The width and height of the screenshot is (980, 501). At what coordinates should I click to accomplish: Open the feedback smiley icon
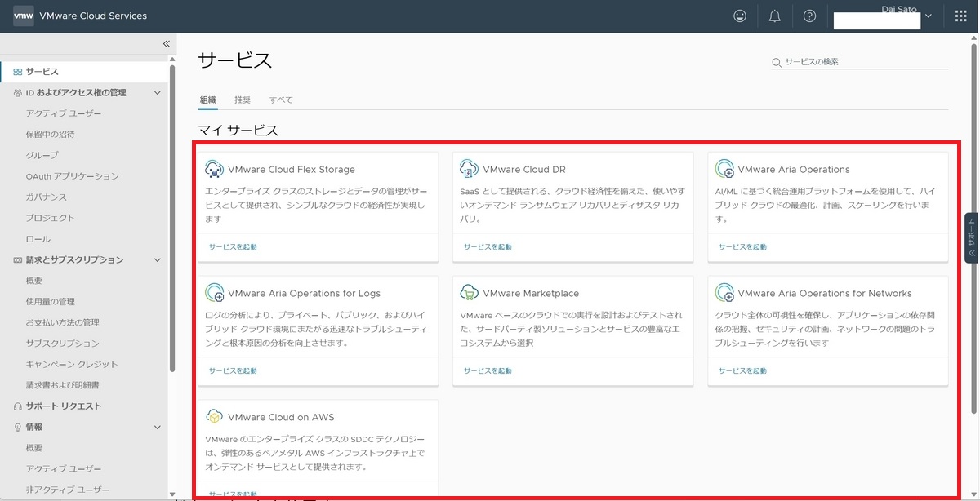[740, 16]
